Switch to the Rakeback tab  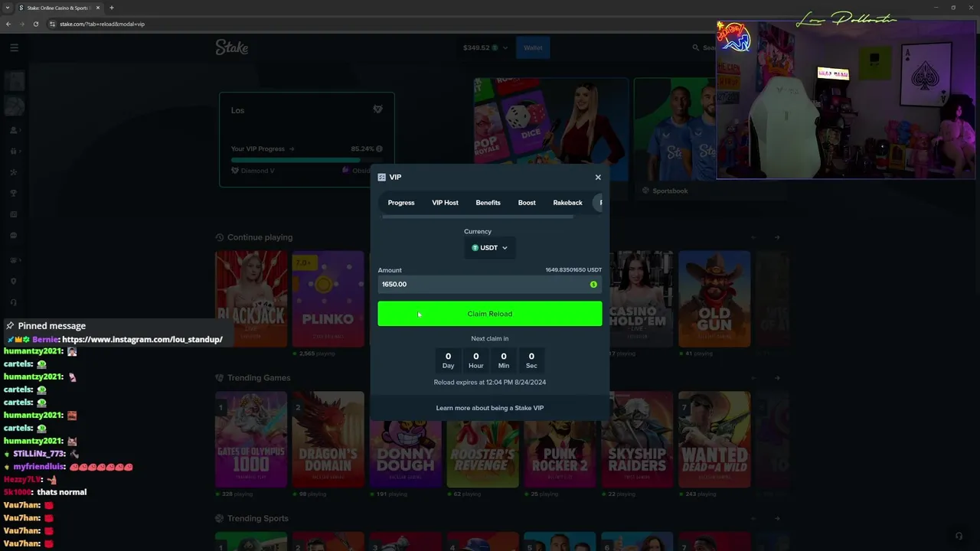click(x=567, y=203)
